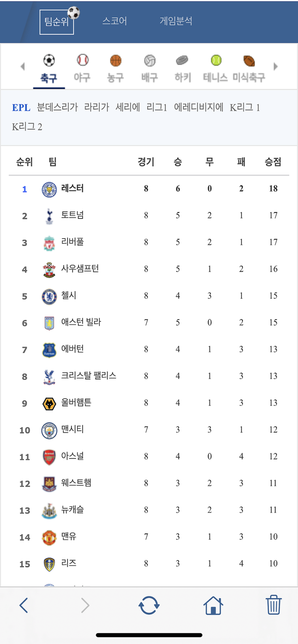Screen dimensions: 298x644
Task: Go back using the left arrow button
Action: pos(23,605)
